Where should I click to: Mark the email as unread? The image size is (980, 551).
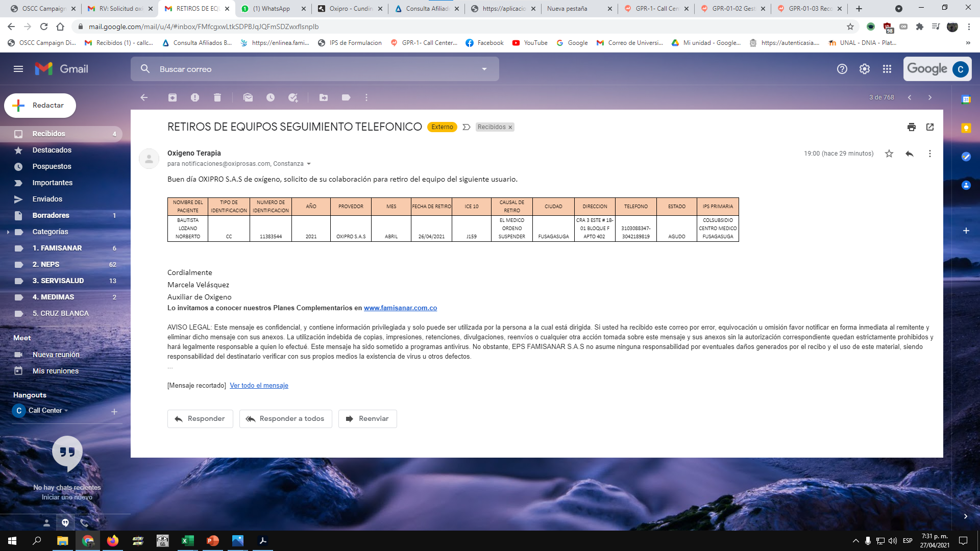[248, 97]
